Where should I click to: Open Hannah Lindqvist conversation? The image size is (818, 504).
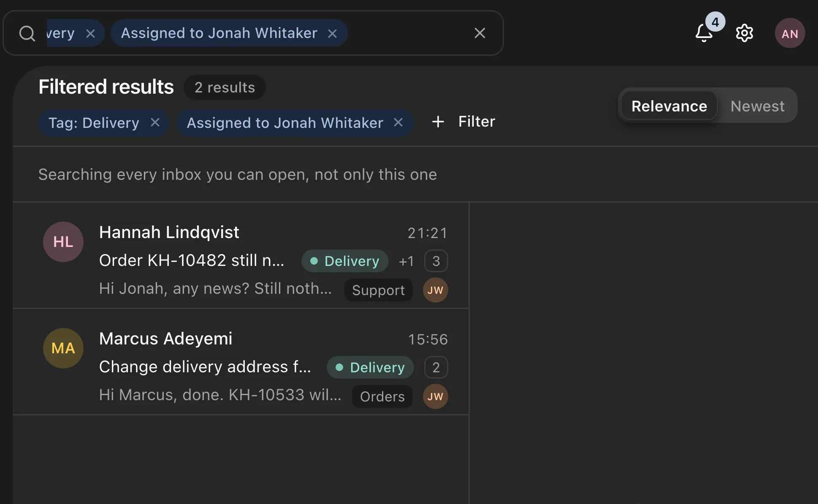[x=241, y=255]
